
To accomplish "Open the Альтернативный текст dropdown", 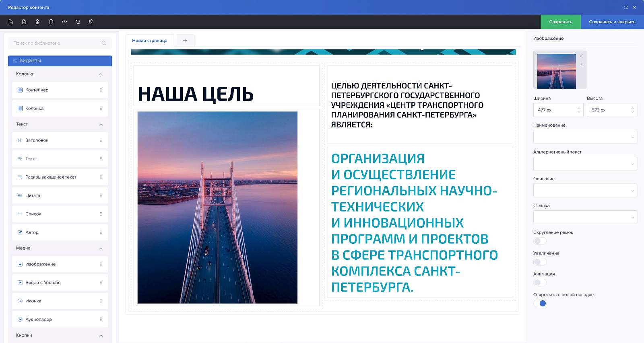I will click(x=585, y=164).
